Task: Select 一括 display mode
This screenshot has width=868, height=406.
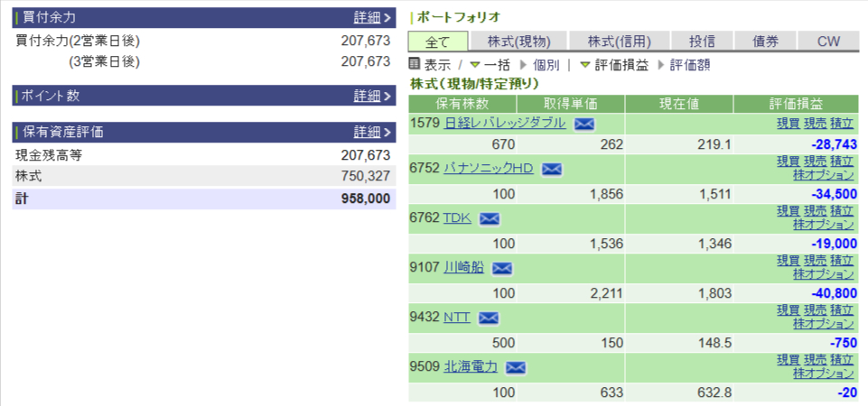Action: coord(497,65)
